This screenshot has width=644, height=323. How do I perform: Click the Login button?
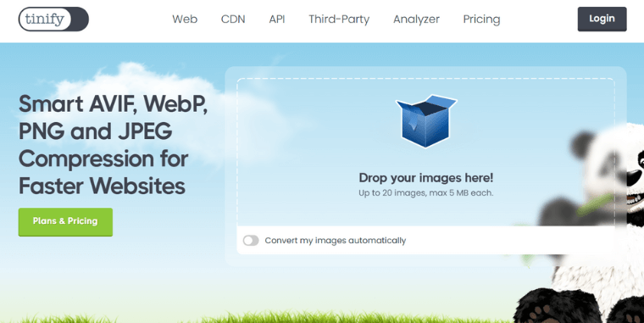coord(602,19)
